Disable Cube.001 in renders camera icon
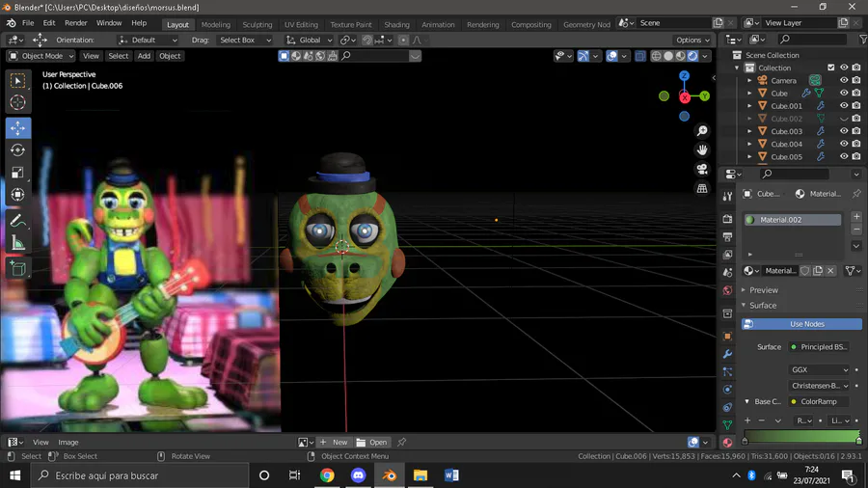This screenshot has width=868, height=488. coord(856,106)
